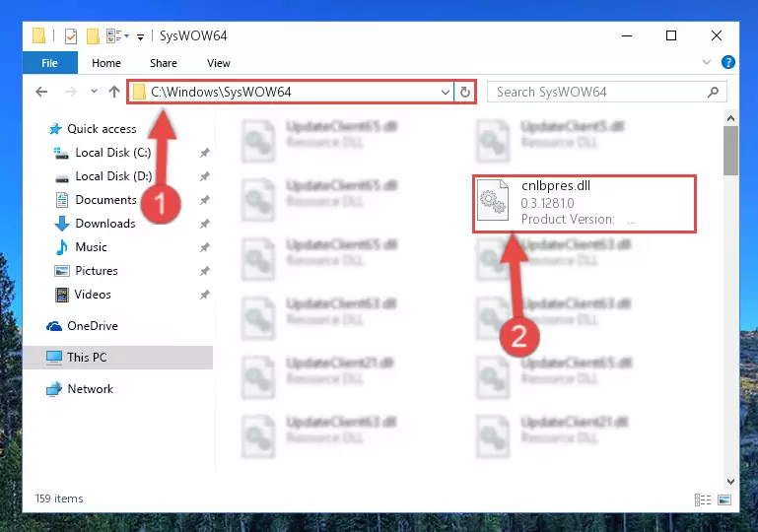Image resolution: width=758 pixels, height=532 pixels.
Task: Click the pin icon beside Music
Action: (x=204, y=247)
